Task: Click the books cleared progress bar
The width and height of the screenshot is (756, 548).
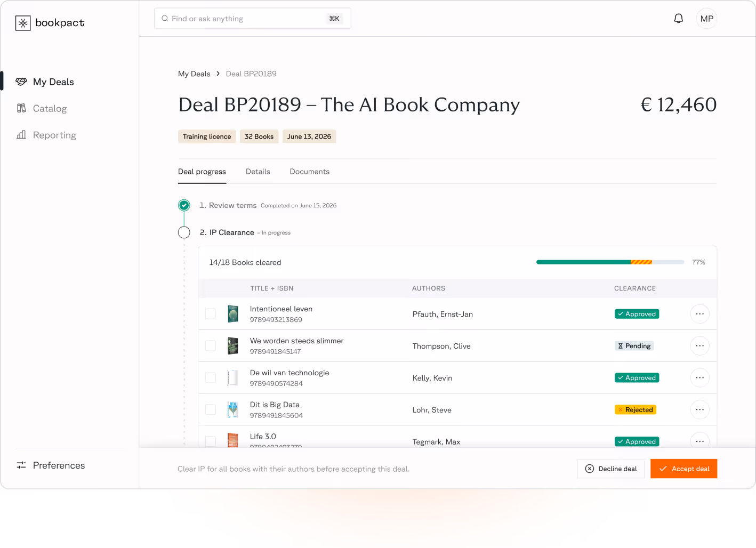Action: coord(610,262)
